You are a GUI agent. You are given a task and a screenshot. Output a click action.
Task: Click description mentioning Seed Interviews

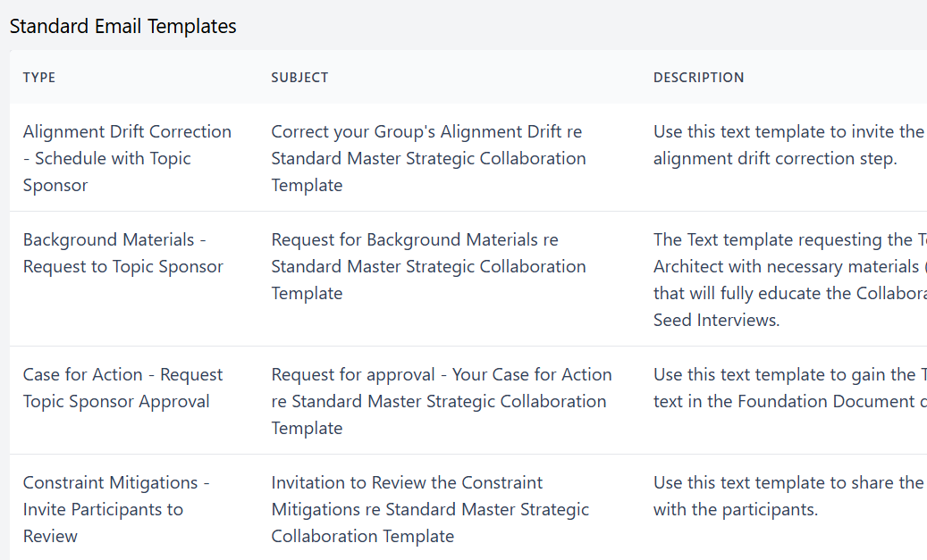click(x=790, y=280)
